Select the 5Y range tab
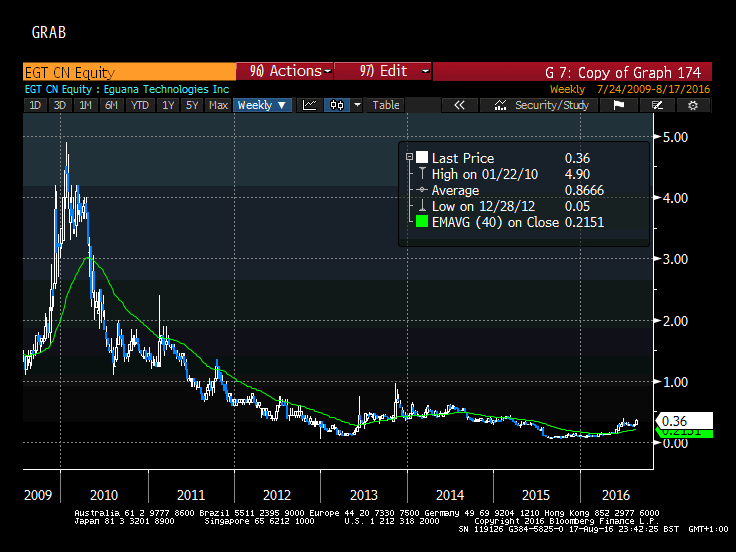This screenshot has height=552, width=736. 192,105
